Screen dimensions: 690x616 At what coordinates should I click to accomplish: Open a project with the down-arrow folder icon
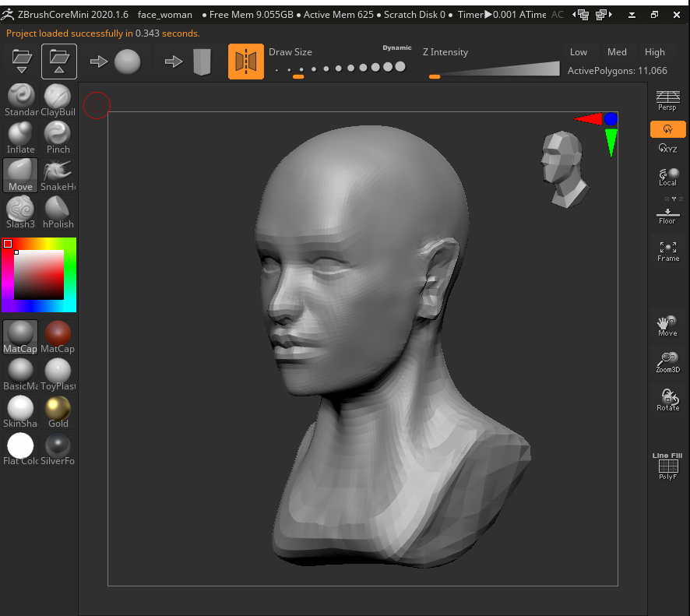click(x=22, y=62)
